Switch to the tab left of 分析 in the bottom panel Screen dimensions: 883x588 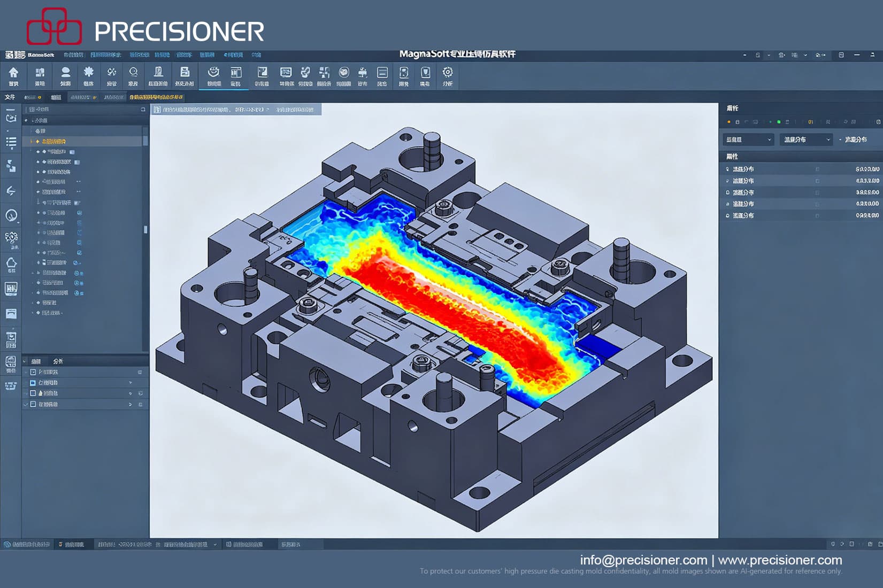[36, 361]
